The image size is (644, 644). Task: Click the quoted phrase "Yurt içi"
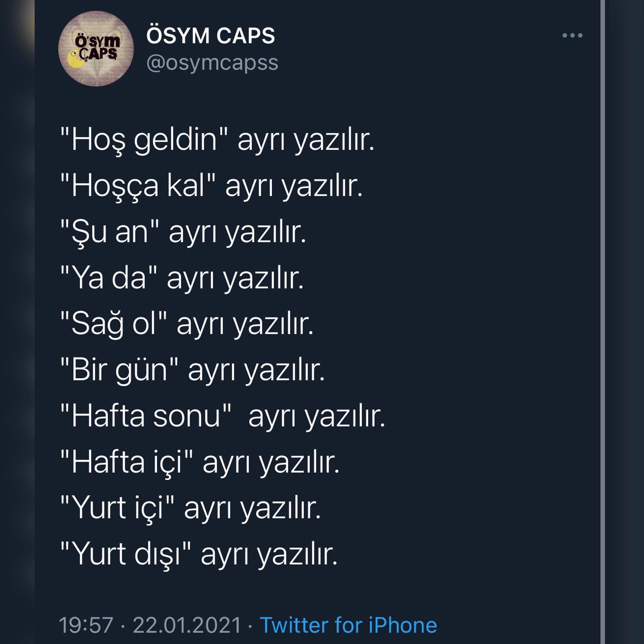pos(118,508)
